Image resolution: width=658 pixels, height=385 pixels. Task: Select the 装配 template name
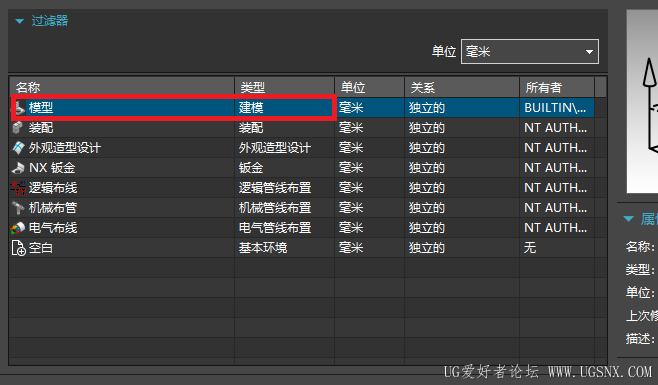[x=41, y=128]
